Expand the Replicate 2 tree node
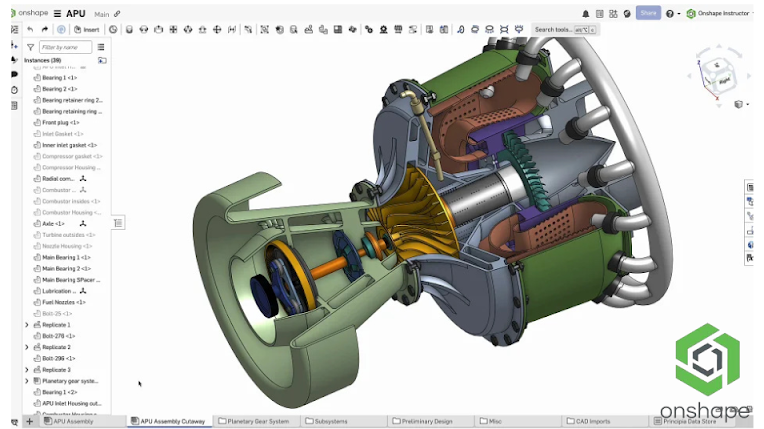 click(x=27, y=347)
